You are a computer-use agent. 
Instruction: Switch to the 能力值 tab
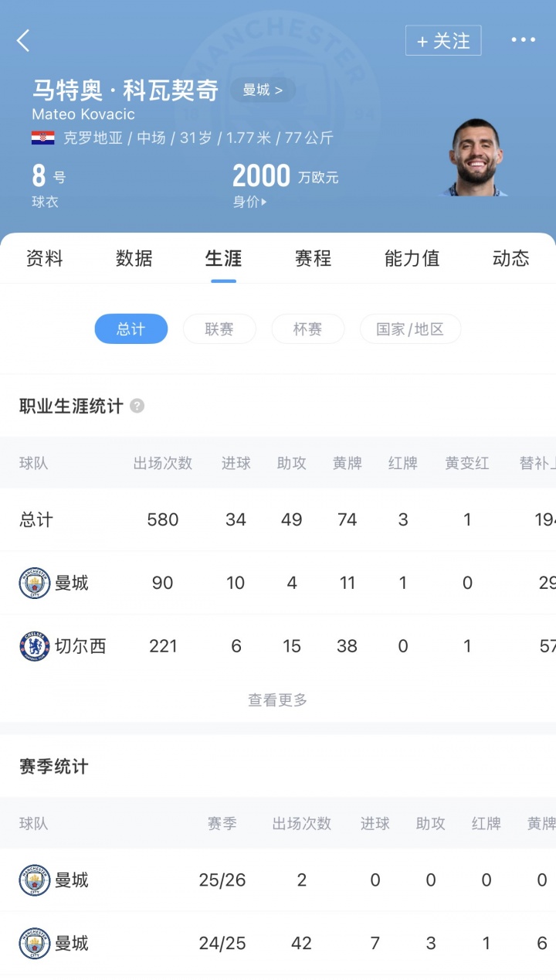[412, 258]
